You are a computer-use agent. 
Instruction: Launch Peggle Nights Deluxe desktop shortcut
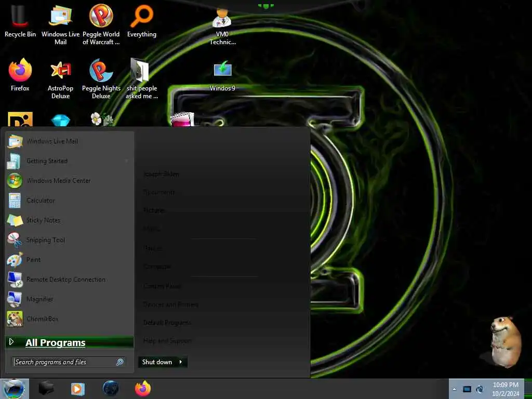pyautogui.click(x=101, y=79)
